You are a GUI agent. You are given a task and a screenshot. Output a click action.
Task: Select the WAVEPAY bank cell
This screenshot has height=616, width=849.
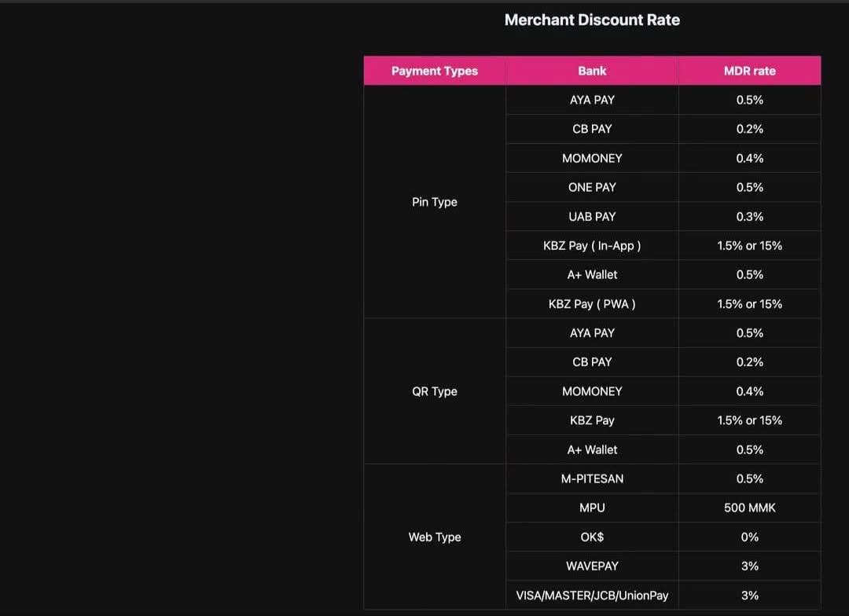pos(592,566)
